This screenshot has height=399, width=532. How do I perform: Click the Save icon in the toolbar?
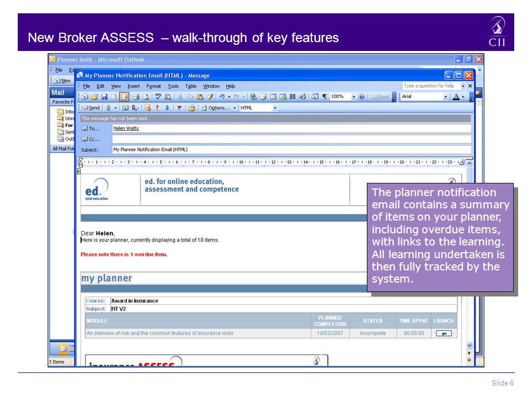pyautogui.click(x=105, y=97)
